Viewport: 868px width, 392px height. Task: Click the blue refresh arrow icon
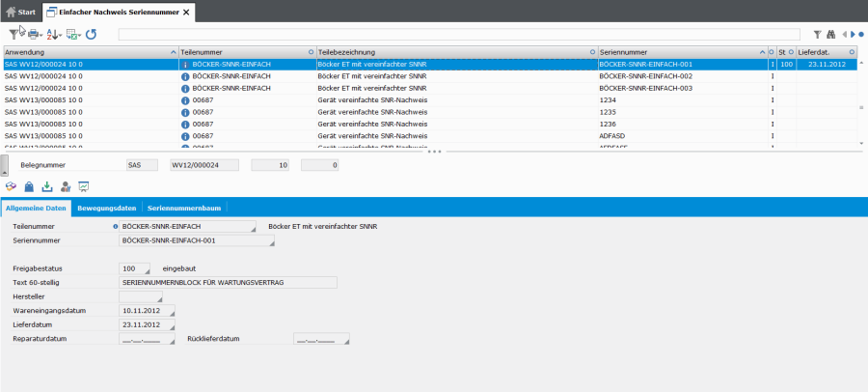(x=91, y=34)
